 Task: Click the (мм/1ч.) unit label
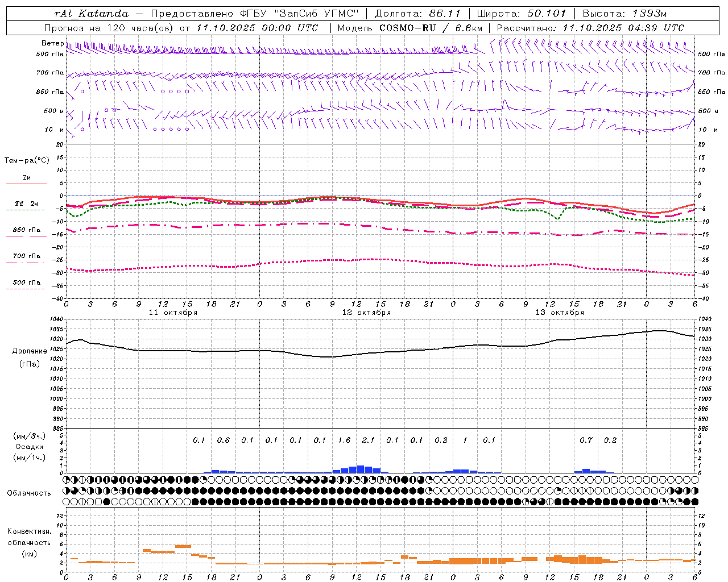click(30, 458)
